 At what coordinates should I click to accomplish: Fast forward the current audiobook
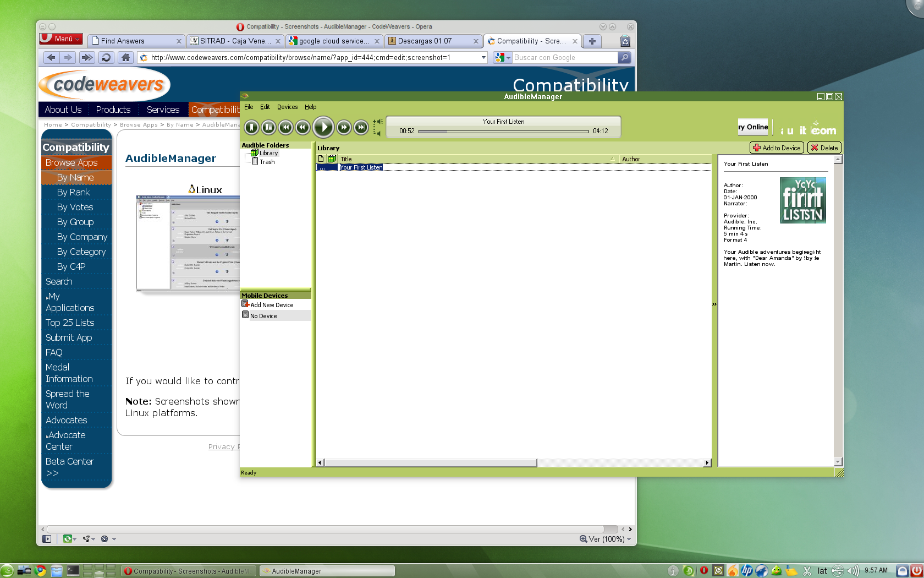pyautogui.click(x=343, y=127)
